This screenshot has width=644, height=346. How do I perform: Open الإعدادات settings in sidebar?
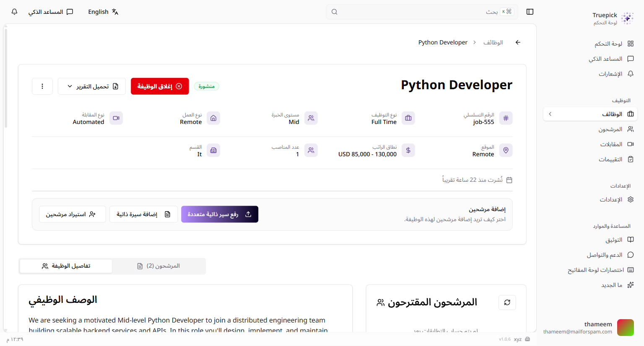[616, 200]
